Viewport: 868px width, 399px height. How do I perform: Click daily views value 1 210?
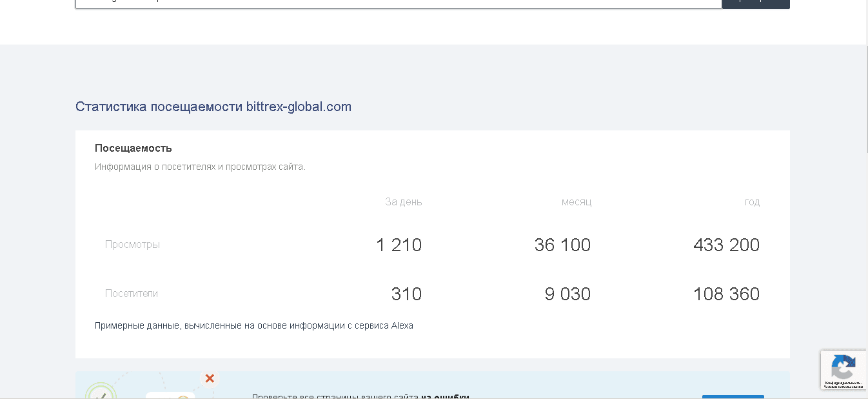tap(399, 245)
